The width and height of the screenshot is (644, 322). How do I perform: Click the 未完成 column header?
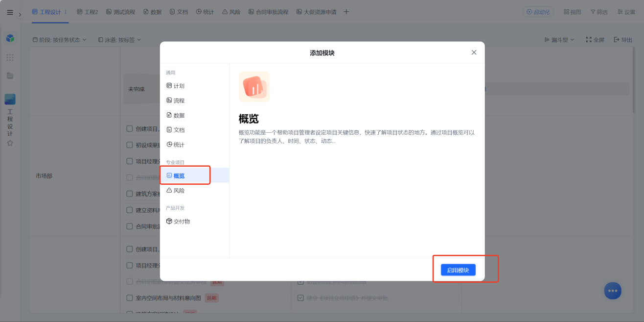click(137, 89)
